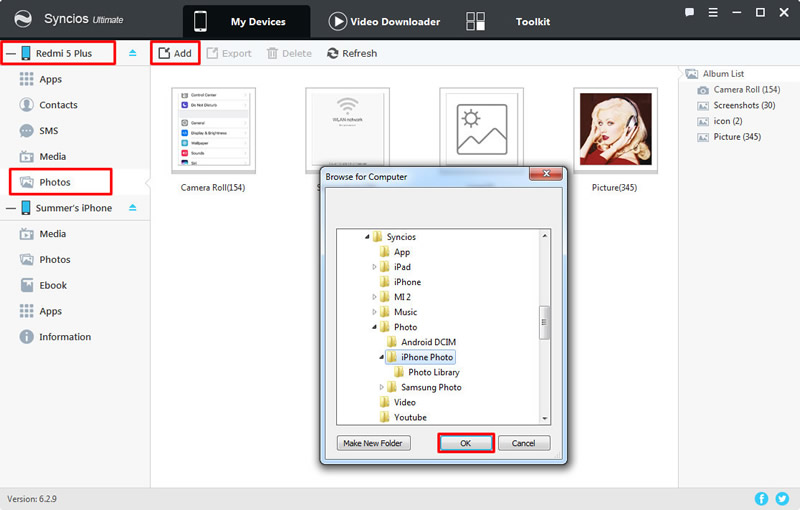The height and width of the screenshot is (510, 800).
Task: Open the feedback chat bubble icon
Action: (689, 12)
